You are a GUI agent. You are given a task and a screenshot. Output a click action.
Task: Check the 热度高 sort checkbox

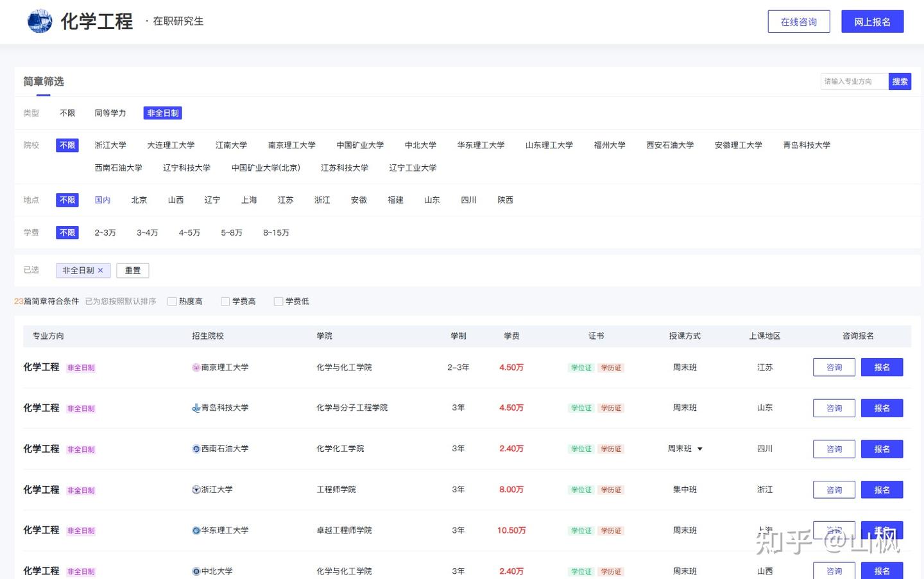[x=172, y=301]
